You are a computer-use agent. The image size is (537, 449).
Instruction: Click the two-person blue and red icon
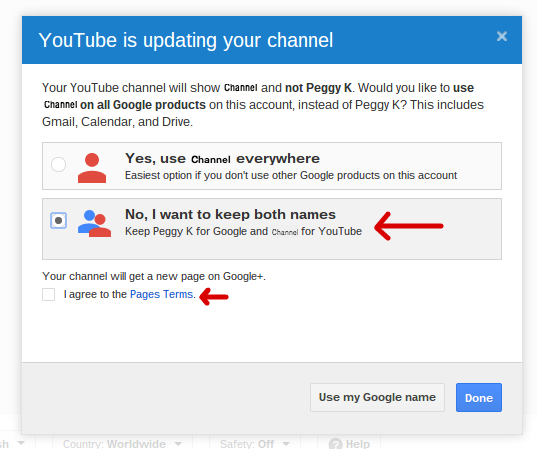pyautogui.click(x=94, y=223)
